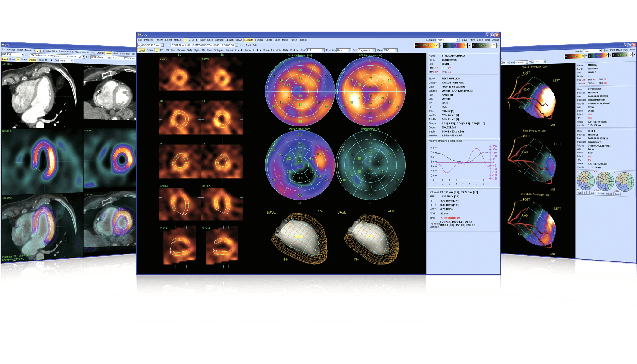This screenshot has height=364, width=637.
Task: Select the Thickening polar map
Action: pyautogui.click(x=370, y=165)
